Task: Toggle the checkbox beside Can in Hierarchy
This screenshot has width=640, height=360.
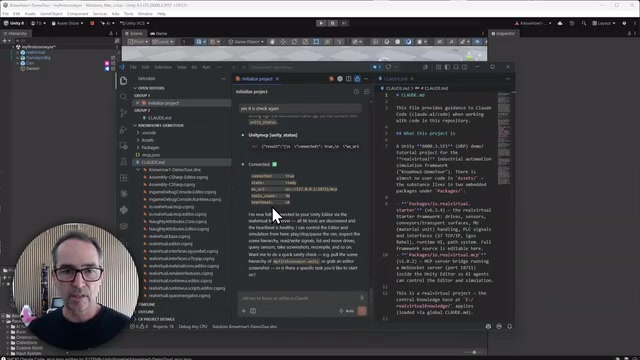Action: (x=113, y=63)
